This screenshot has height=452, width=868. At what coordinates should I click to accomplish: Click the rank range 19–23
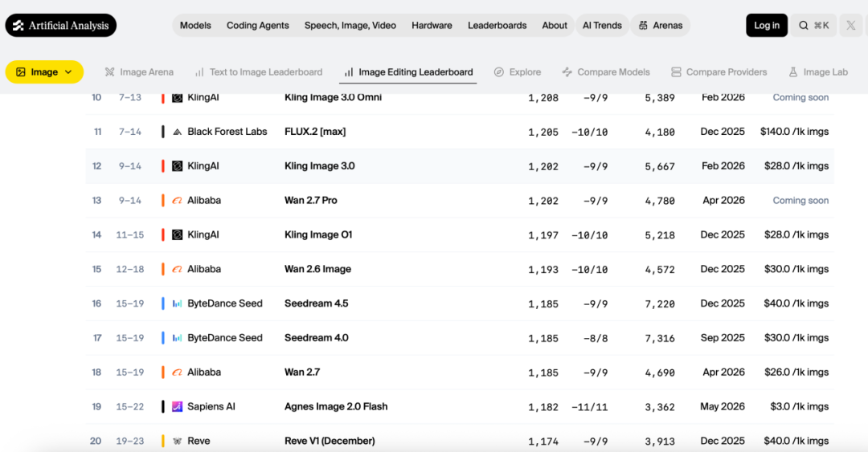pos(130,441)
